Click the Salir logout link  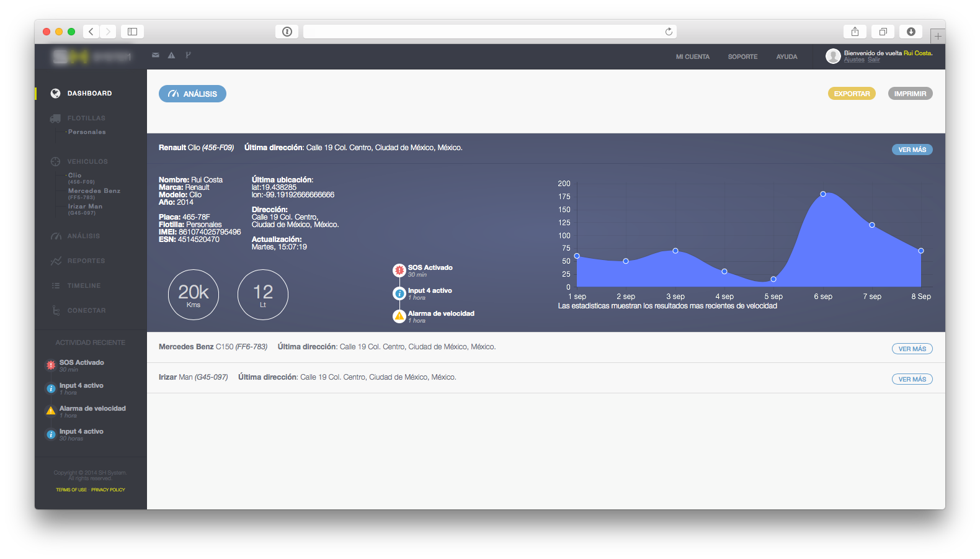click(x=873, y=60)
